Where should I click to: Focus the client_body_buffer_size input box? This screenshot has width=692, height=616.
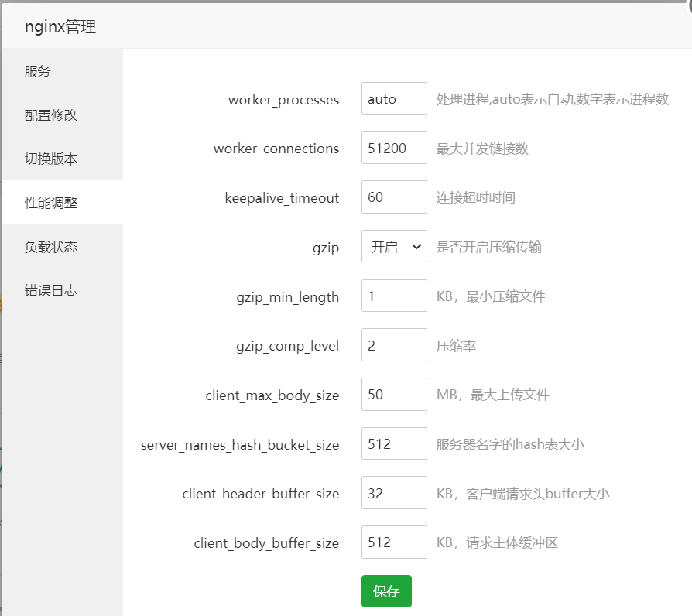tap(394, 542)
